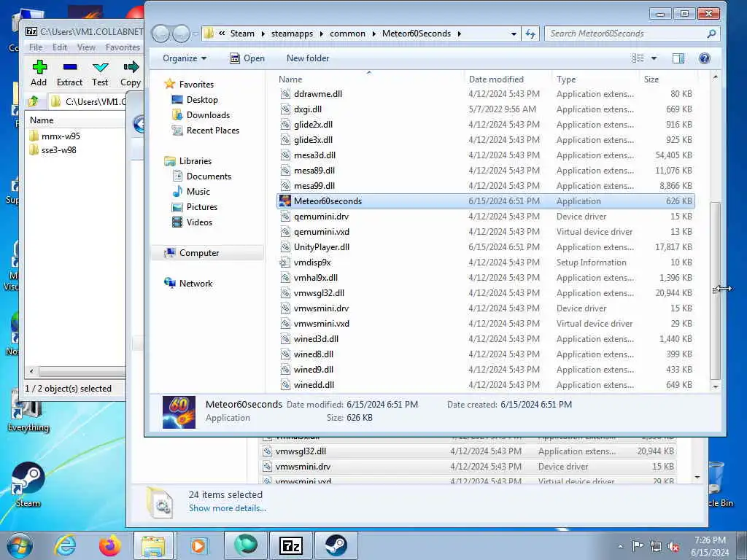This screenshot has height=560, width=747.
Task: Open the Favorites menu in 7-Zip
Action: (123, 47)
